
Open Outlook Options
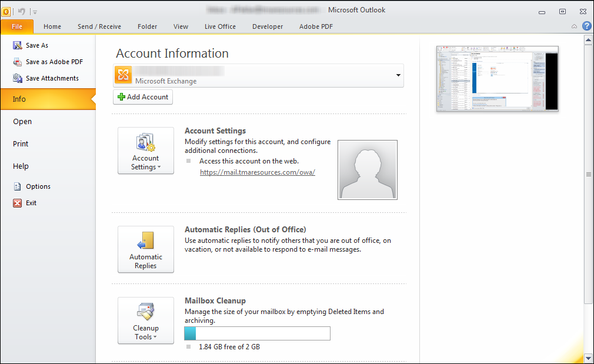(x=38, y=186)
